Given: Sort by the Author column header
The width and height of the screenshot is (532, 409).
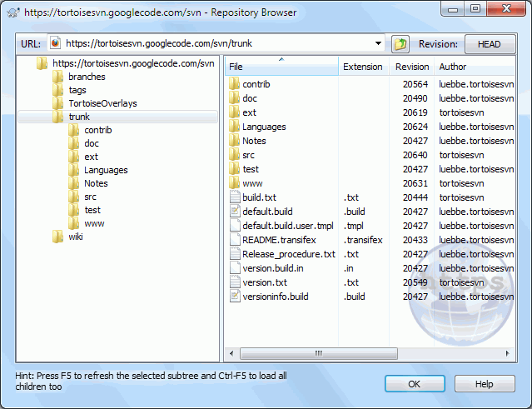Looking at the screenshot, I should [475, 67].
